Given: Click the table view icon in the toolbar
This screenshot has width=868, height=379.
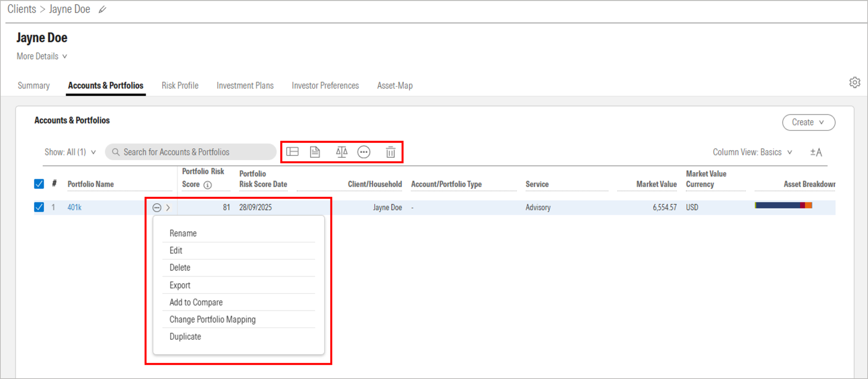Looking at the screenshot, I should coord(292,152).
